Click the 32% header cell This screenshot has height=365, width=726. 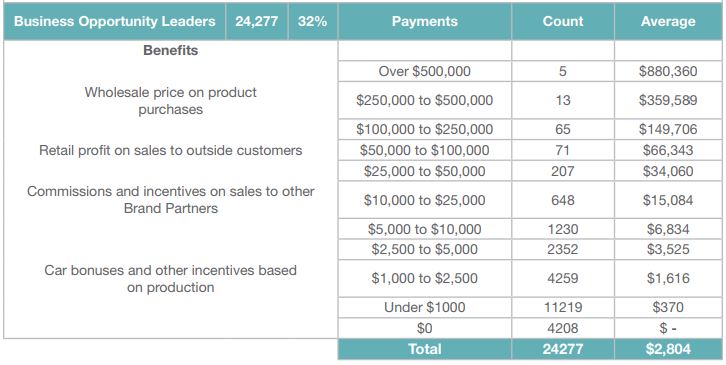point(313,21)
